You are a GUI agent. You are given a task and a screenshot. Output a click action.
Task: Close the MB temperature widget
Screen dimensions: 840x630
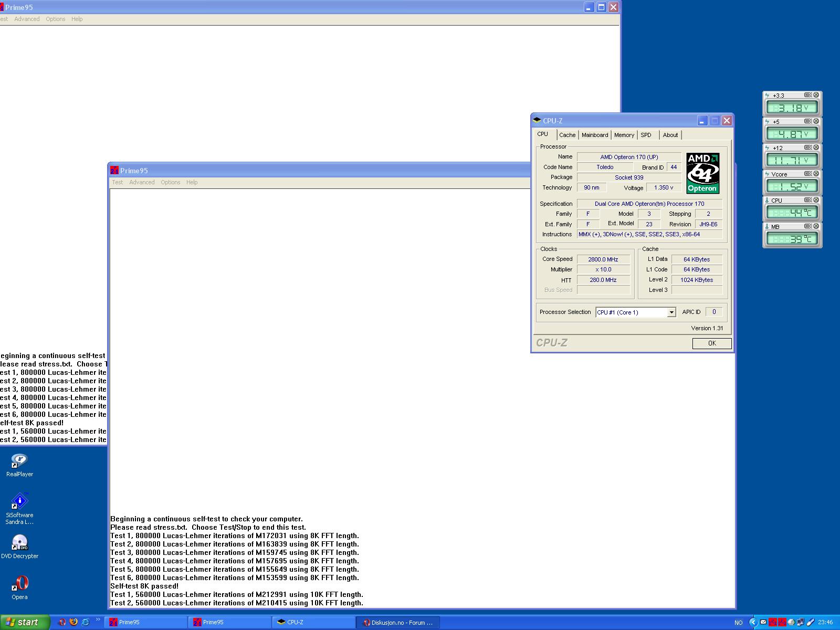pos(816,226)
